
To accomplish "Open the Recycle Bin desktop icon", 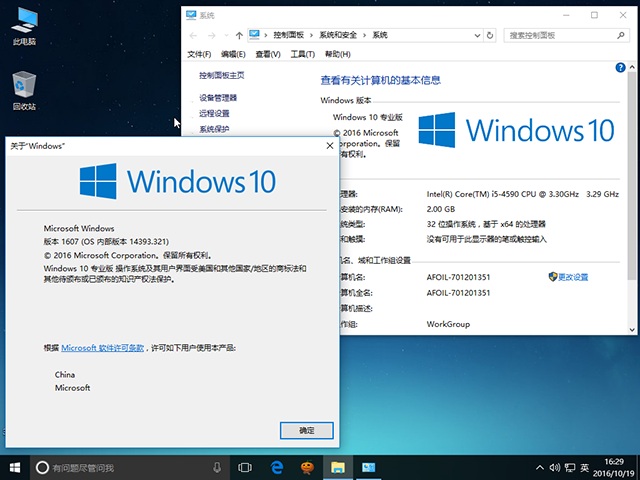I will [24, 86].
